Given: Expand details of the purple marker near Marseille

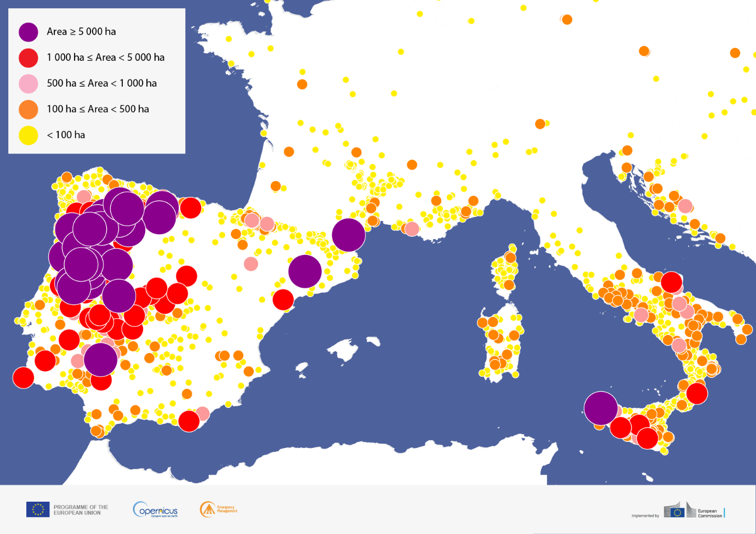Looking at the screenshot, I should (349, 234).
